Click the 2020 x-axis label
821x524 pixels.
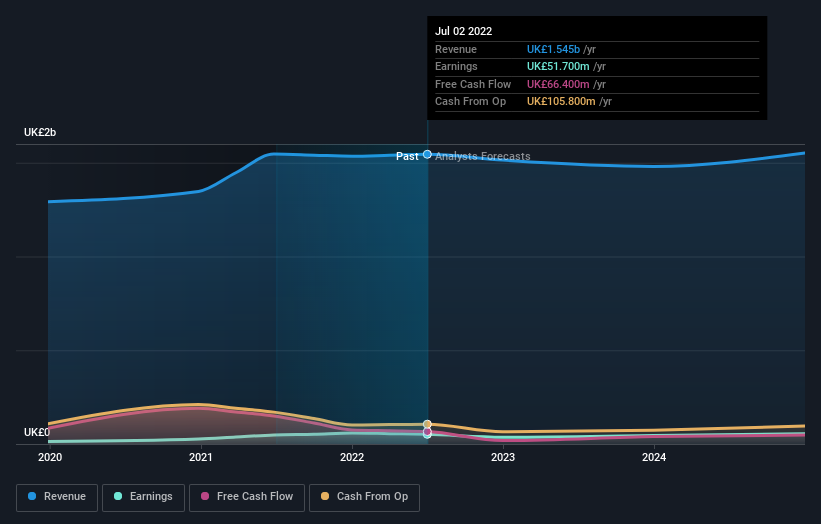pyautogui.click(x=50, y=457)
